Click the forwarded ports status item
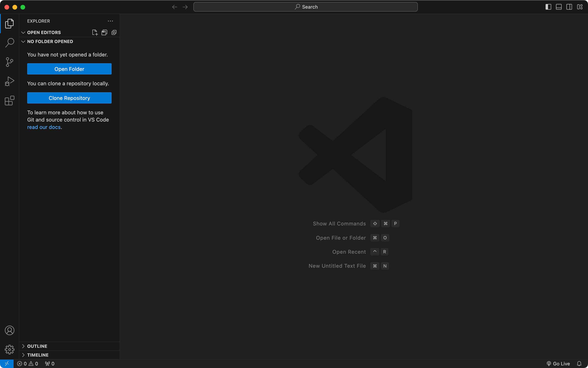 50,364
